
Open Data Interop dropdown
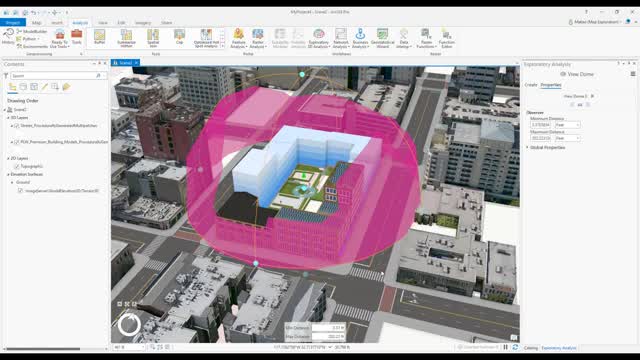[404, 38]
